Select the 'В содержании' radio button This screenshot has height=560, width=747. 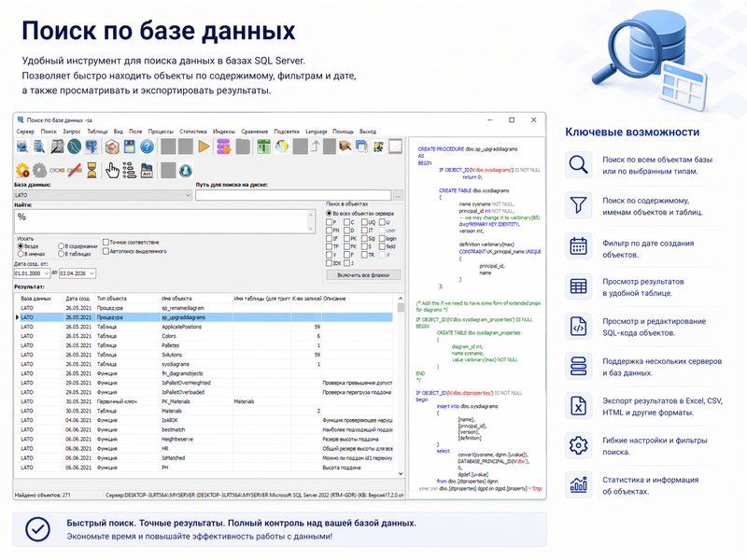point(61,246)
